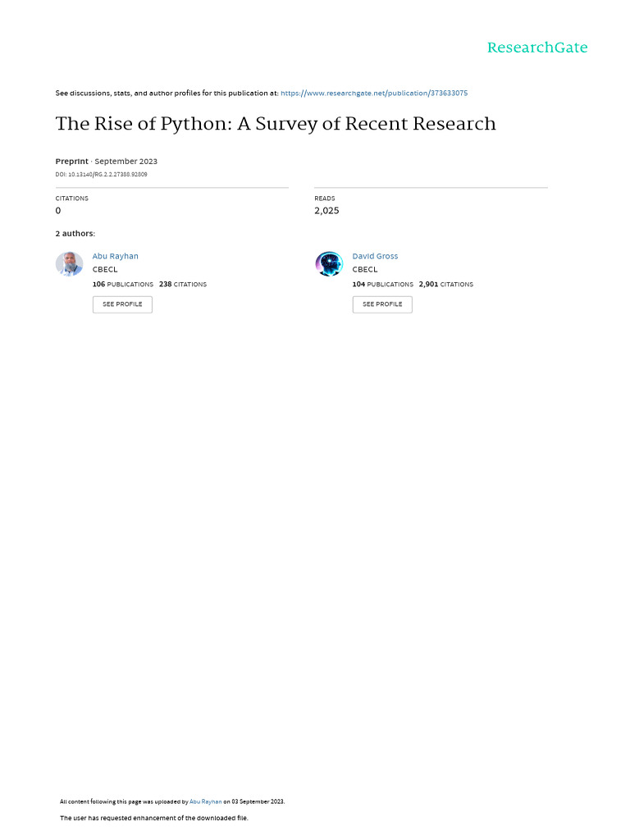Click David Gross's avatar image
The height and width of the screenshot is (840, 630).
tap(329, 264)
